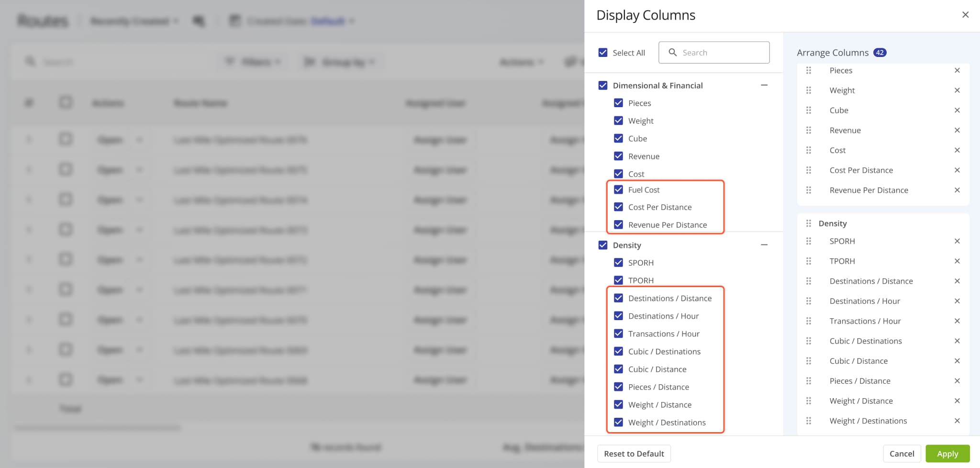Remove Revenue column via its X icon
Image resolution: width=980 pixels, height=468 pixels.
pos(957,130)
